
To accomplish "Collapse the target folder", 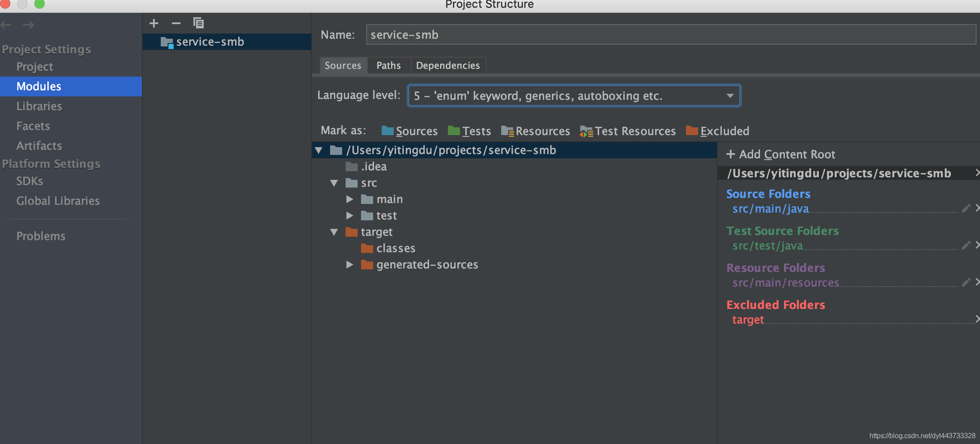I will pos(334,231).
